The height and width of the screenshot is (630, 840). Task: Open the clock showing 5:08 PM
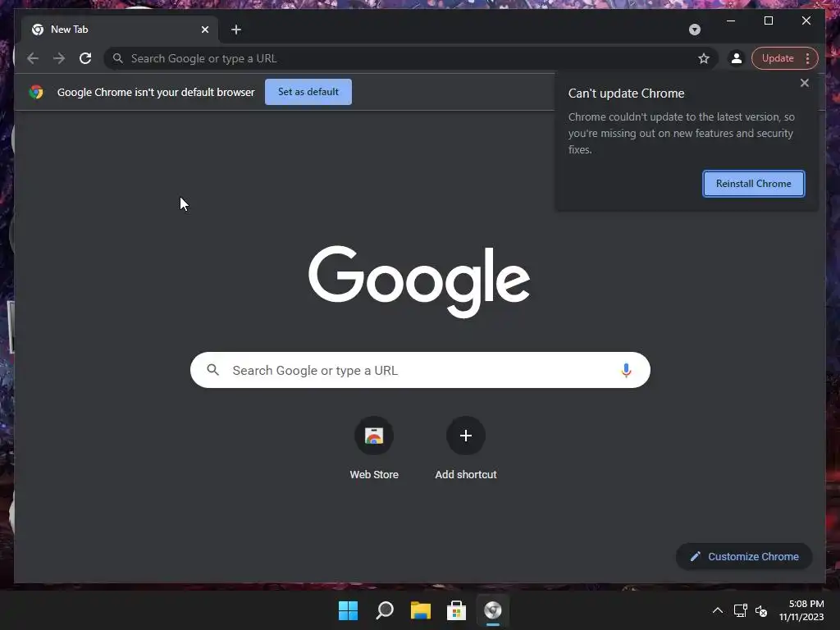tap(801, 610)
